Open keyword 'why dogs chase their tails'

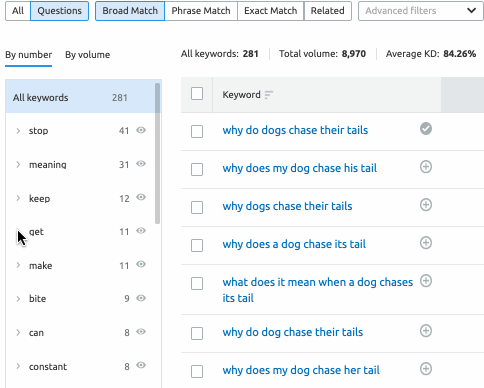click(x=287, y=206)
